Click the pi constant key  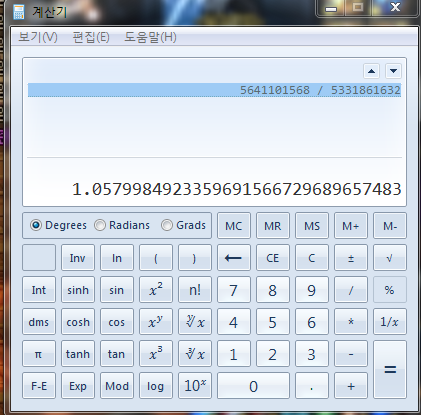tap(39, 354)
